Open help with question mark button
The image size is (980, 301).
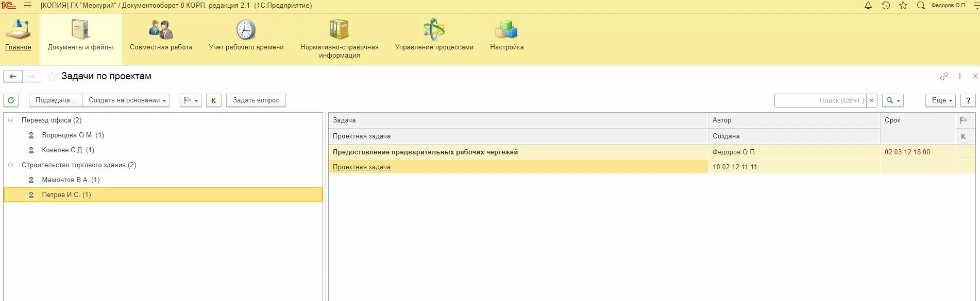click(x=968, y=100)
